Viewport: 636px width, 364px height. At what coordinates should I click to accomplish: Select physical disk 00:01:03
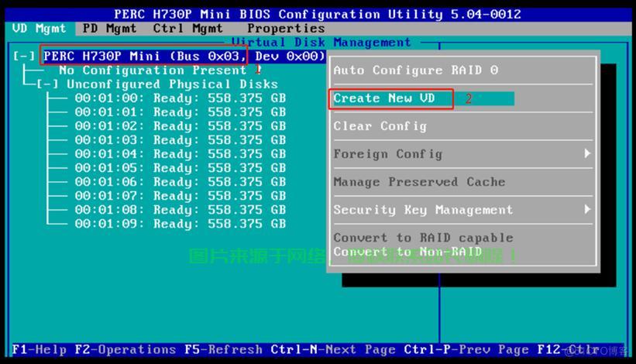click(180, 140)
